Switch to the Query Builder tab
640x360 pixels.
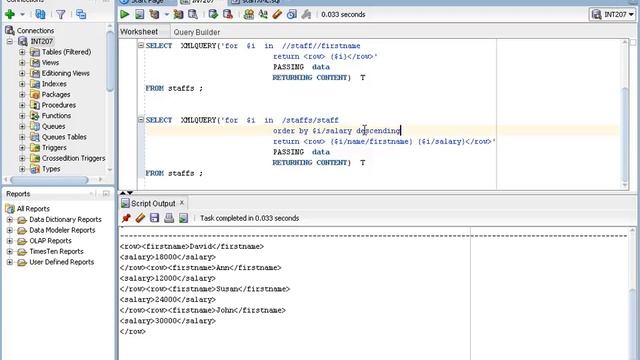pos(197,32)
